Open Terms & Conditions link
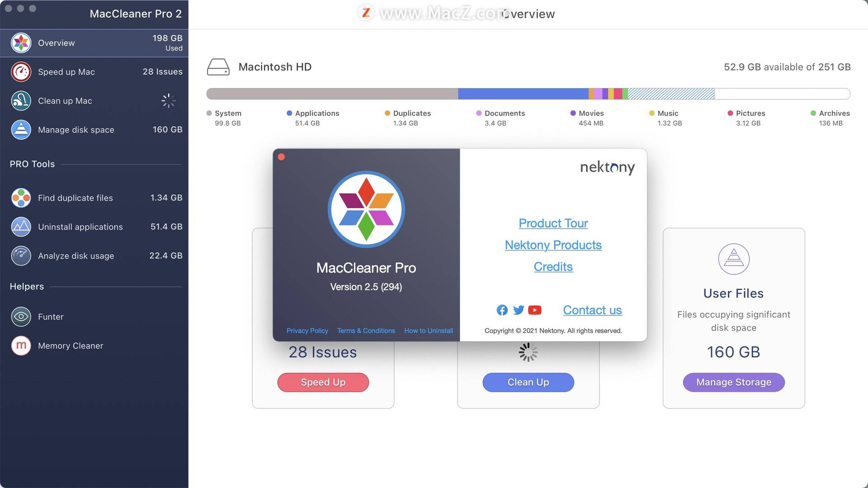 click(x=366, y=331)
